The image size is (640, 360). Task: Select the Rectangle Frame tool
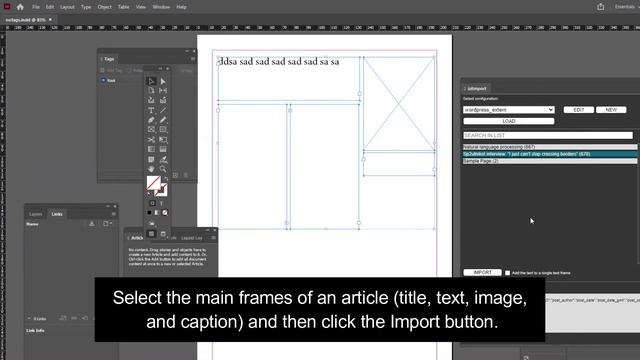point(151,129)
